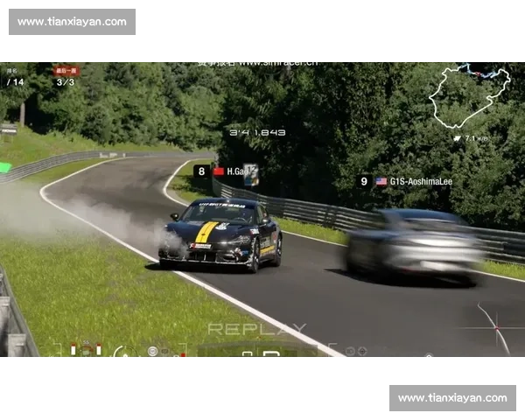Screen dimensions: 525x420
Task: Click position number 8 badge
Action: click(x=201, y=171)
